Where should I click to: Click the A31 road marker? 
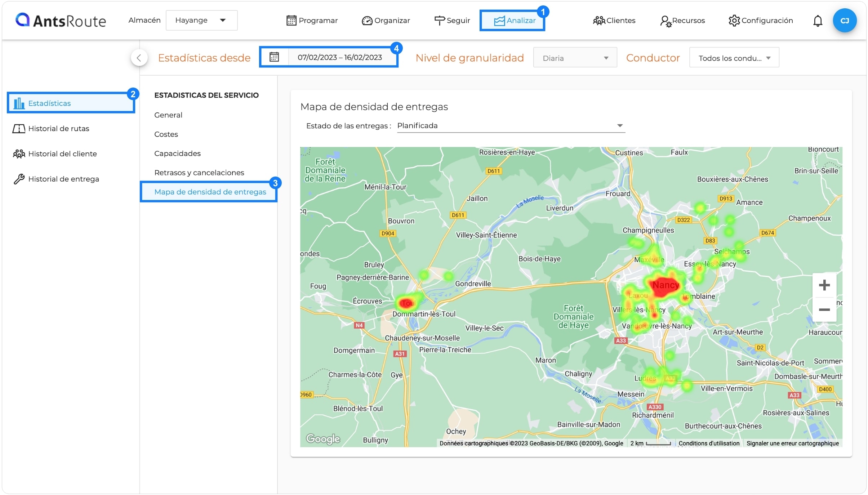coord(400,354)
